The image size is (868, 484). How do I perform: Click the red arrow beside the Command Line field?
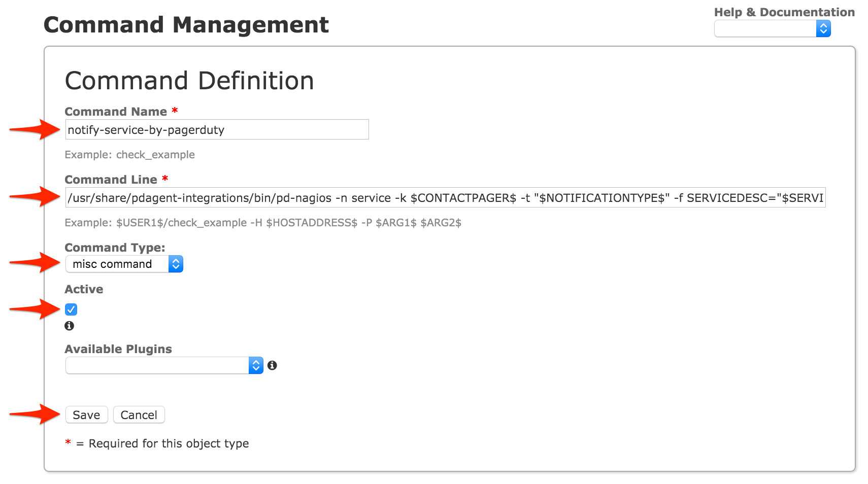pos(36,196)
